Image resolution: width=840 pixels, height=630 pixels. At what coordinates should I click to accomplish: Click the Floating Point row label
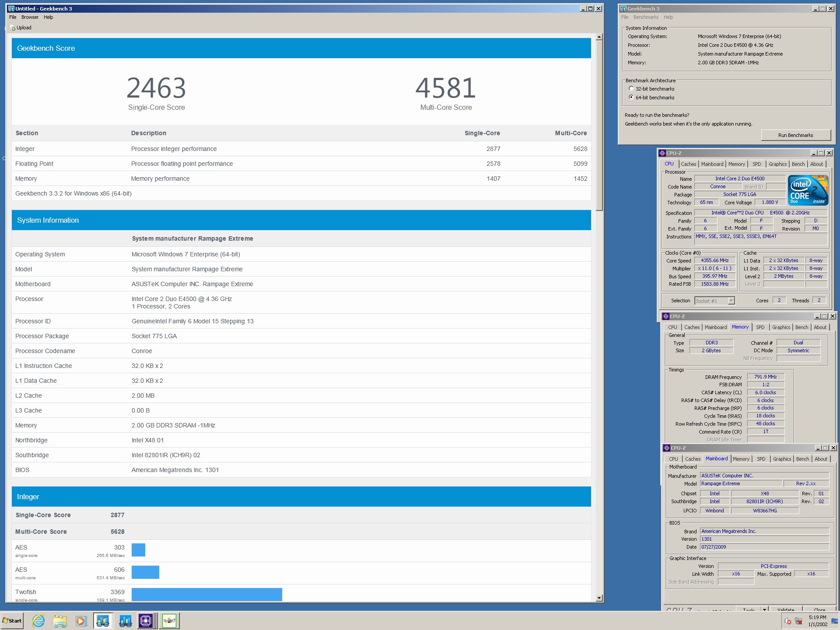tap(34, 164)
